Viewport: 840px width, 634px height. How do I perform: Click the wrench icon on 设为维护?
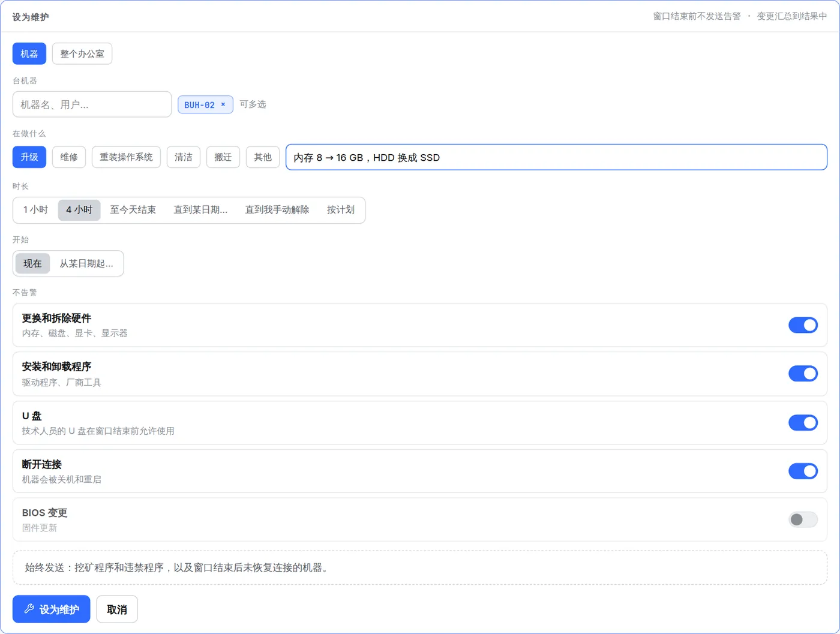click(29, 609)
